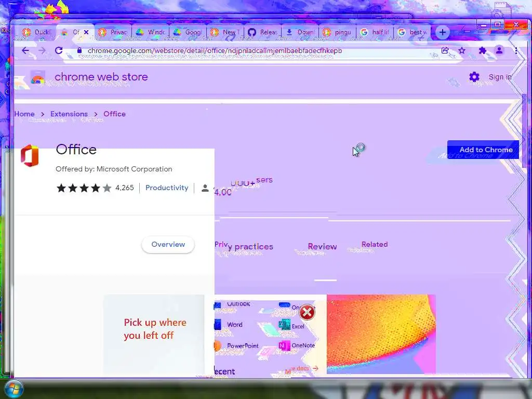This screenshot has height=399, width=532.
Task: Switch to the half lif Google tab
Action: pos(375,32)
